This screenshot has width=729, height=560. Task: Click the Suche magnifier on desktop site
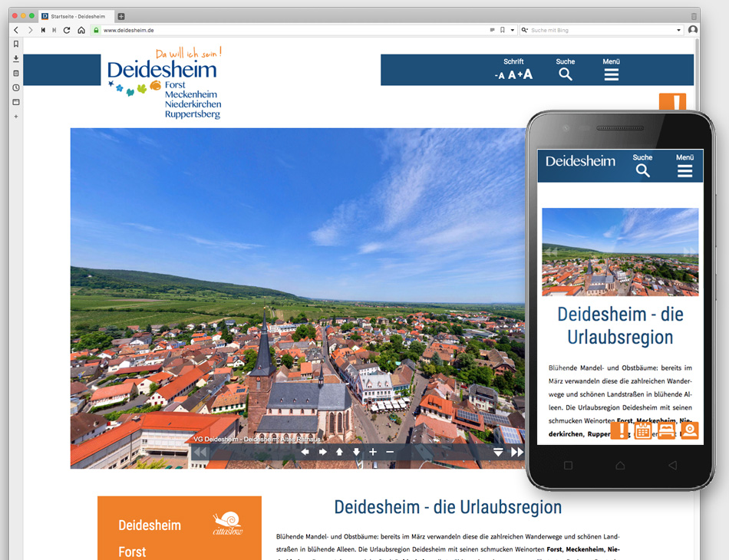566,74
